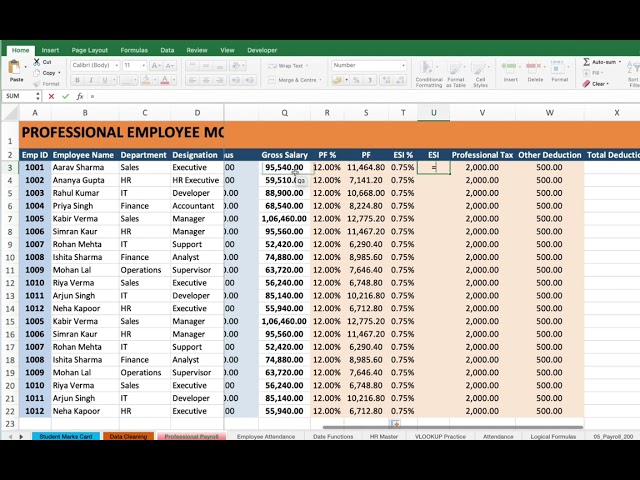640x480 pixels.
Task: Click the Auto-sum sigma icon
Action: (587, 62)
